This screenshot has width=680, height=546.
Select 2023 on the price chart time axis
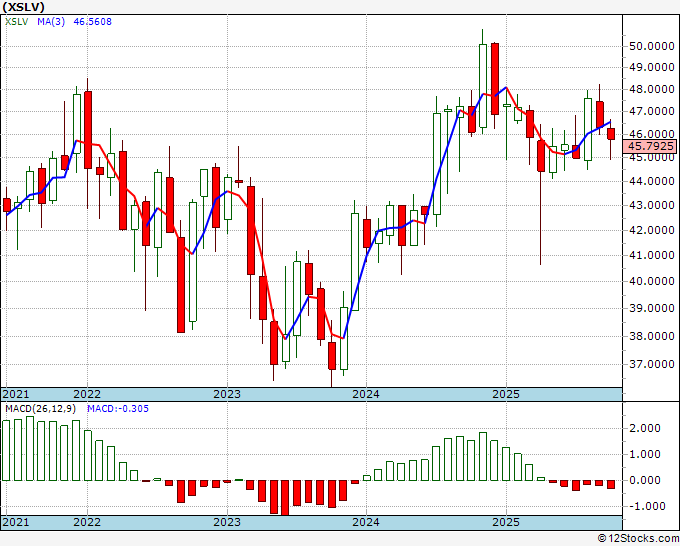pos(227,394)
